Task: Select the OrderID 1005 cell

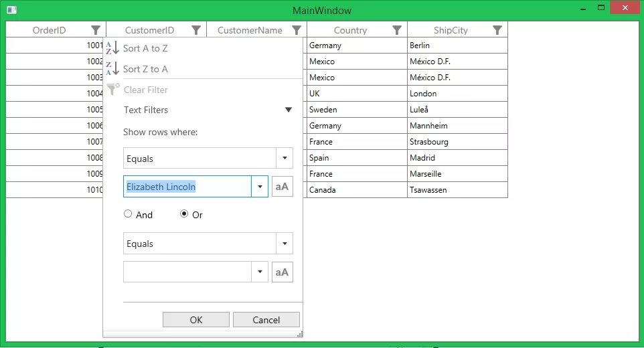Action: click(x=55, y=109)
